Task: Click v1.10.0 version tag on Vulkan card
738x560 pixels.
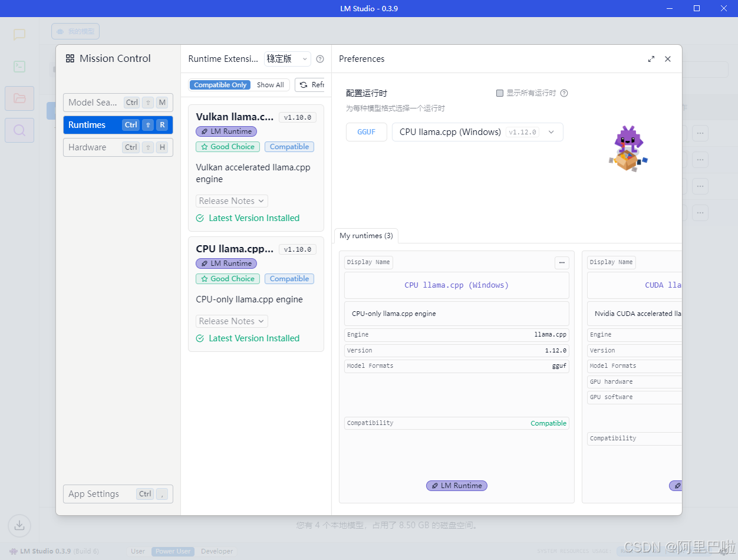Action: coord(298,117)
